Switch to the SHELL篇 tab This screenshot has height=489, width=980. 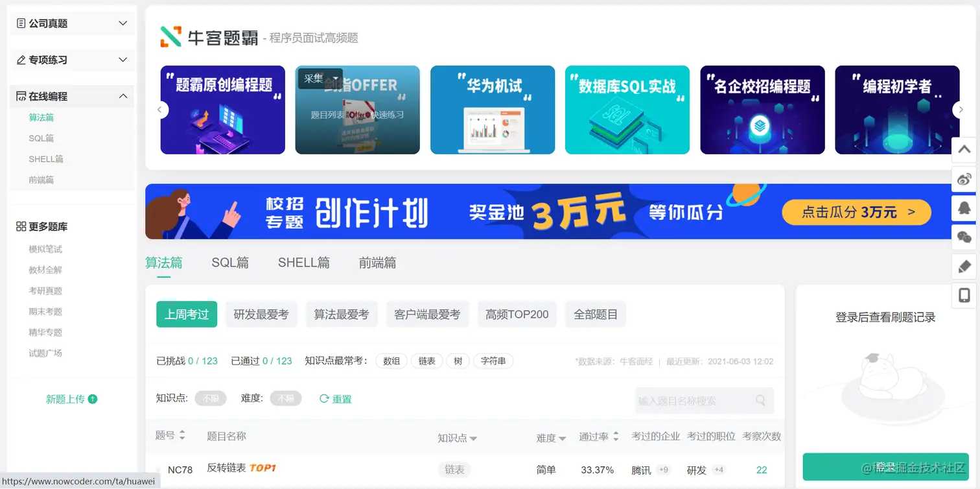click(x=304, y=263)
